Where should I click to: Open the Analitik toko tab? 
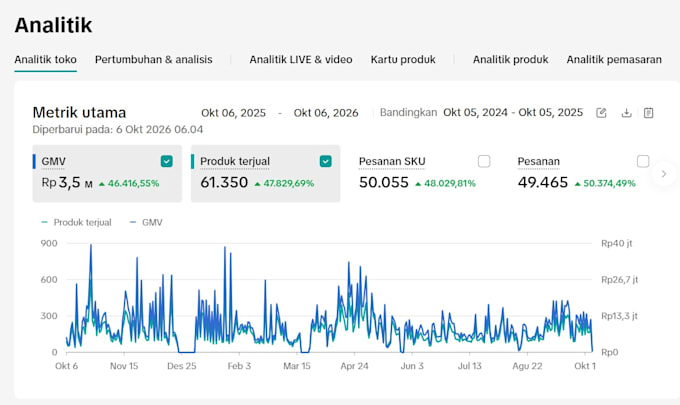[46, 59]
